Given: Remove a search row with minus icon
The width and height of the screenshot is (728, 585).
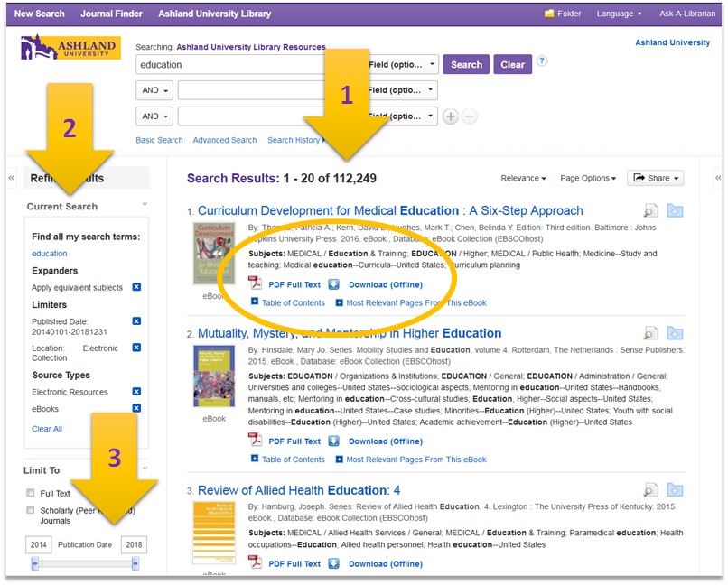Looking at the screenshot, I should pyautogui.click(x=470, y=116).
